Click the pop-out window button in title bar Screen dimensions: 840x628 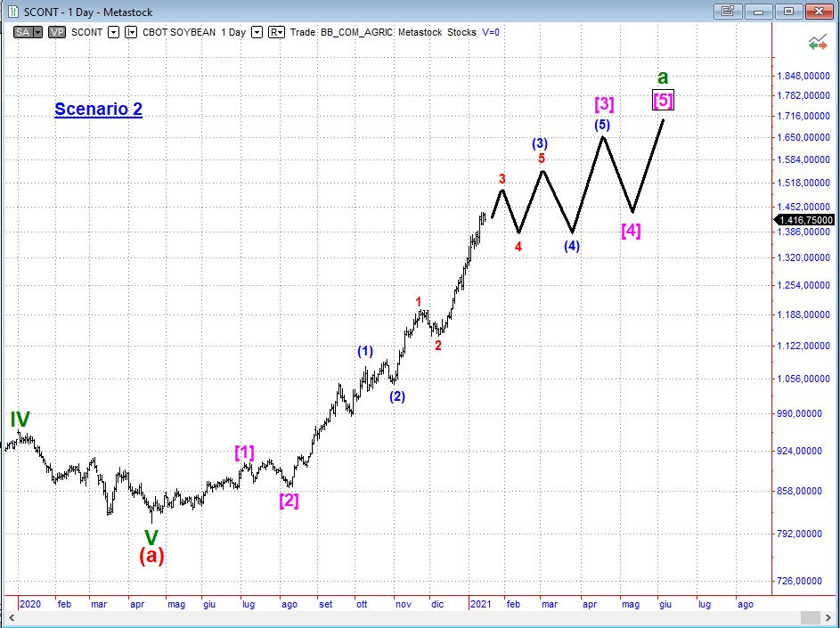(728, 12)
